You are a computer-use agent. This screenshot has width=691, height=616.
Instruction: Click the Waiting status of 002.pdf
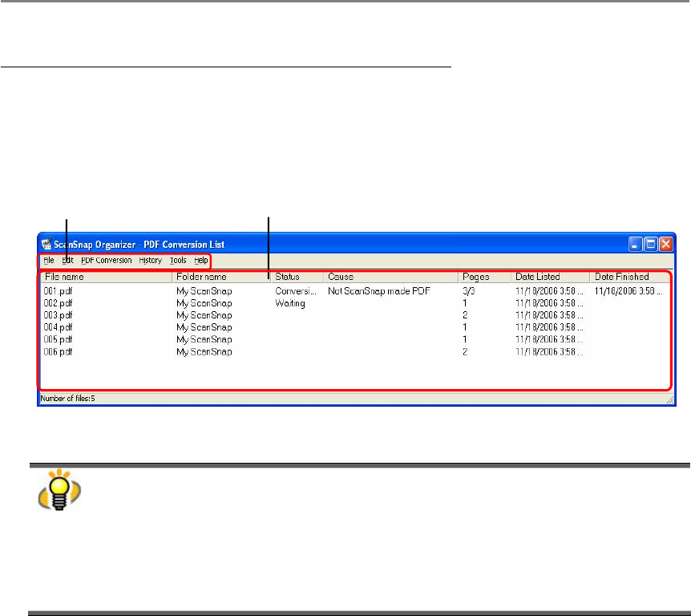click(290, 303)
